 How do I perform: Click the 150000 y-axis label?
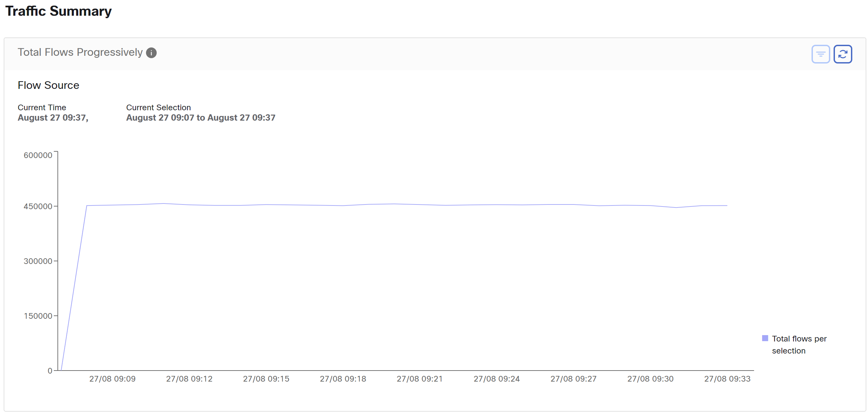pos(38,316)
